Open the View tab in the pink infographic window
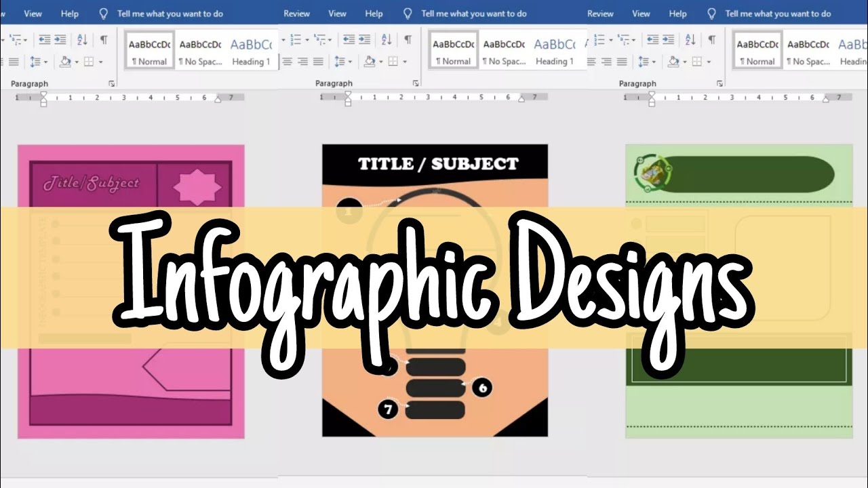 pyautogui.click(x=33, y=14)
